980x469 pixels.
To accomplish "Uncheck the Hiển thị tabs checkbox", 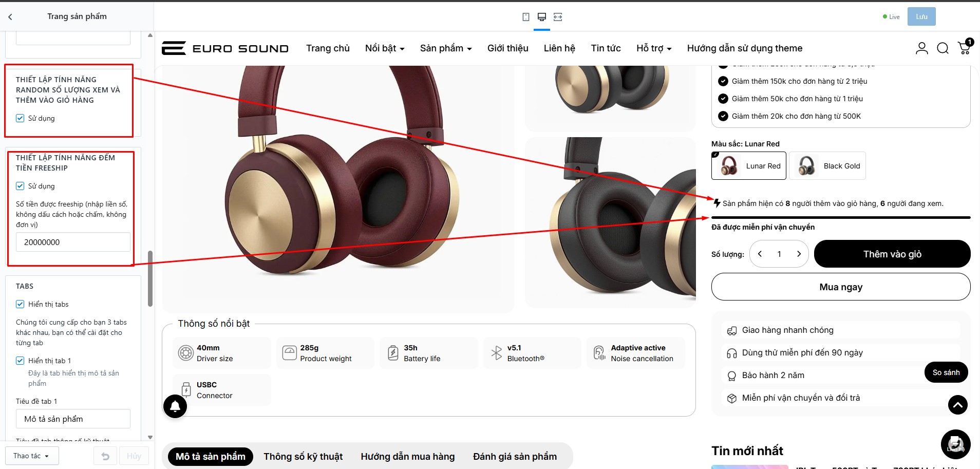I will 20,304.
